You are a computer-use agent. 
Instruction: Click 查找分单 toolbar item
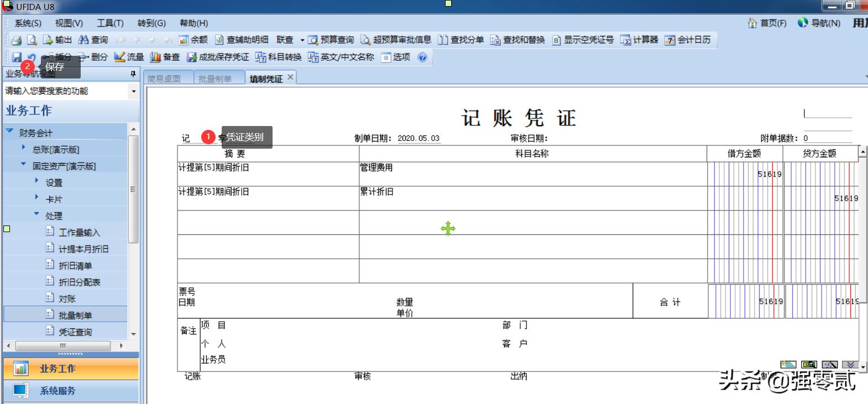click(461, 40)
